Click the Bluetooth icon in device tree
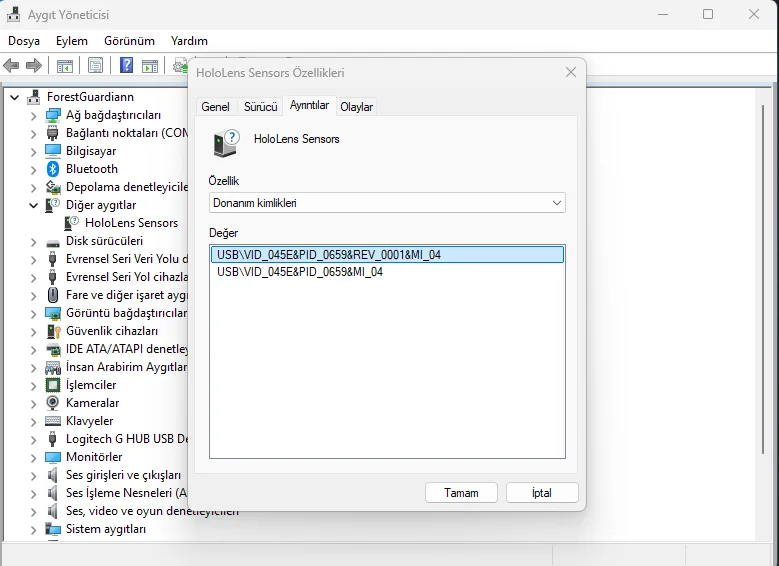This screenshot has width=779, height=566. click(x=53, y=169)
